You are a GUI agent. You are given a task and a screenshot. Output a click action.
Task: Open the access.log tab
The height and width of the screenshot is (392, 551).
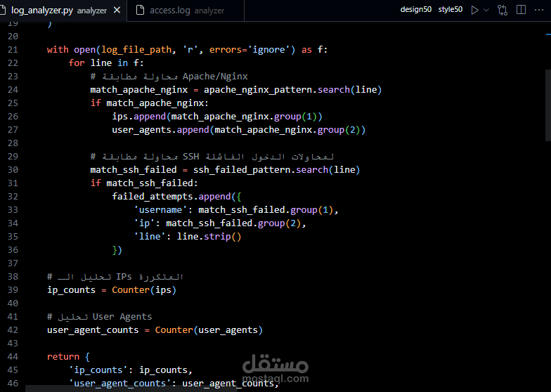[186, 10]
